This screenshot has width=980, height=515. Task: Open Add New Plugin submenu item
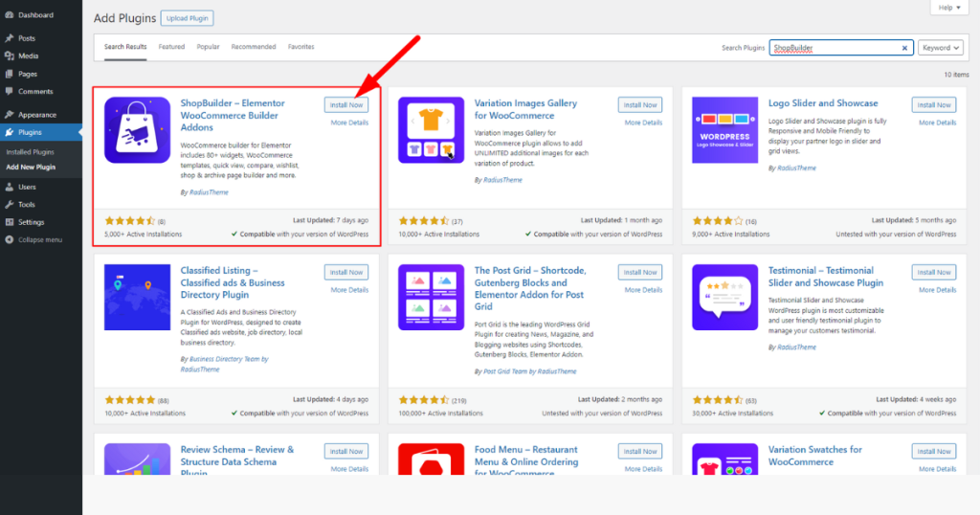(31, 167)
